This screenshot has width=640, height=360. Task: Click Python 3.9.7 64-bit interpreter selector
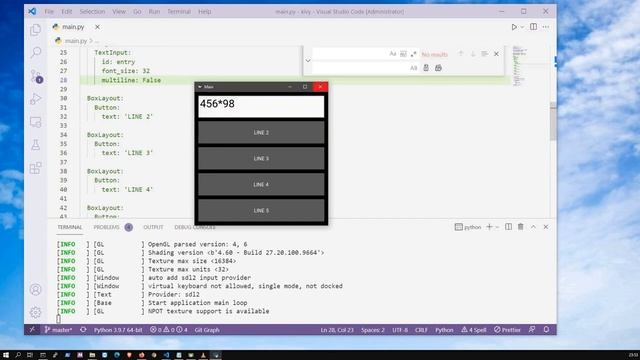click(118, 330)
